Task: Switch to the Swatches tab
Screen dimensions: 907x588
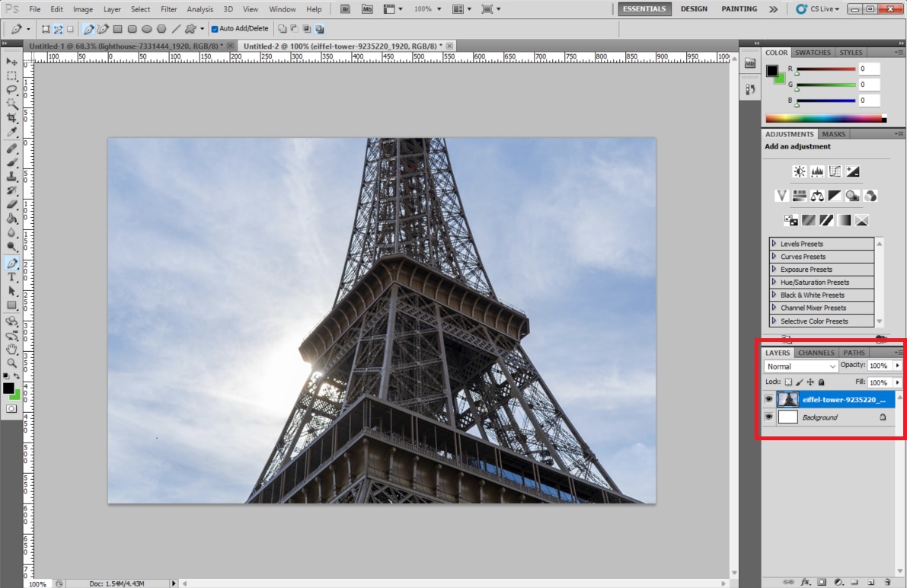Action: [812, 53]
